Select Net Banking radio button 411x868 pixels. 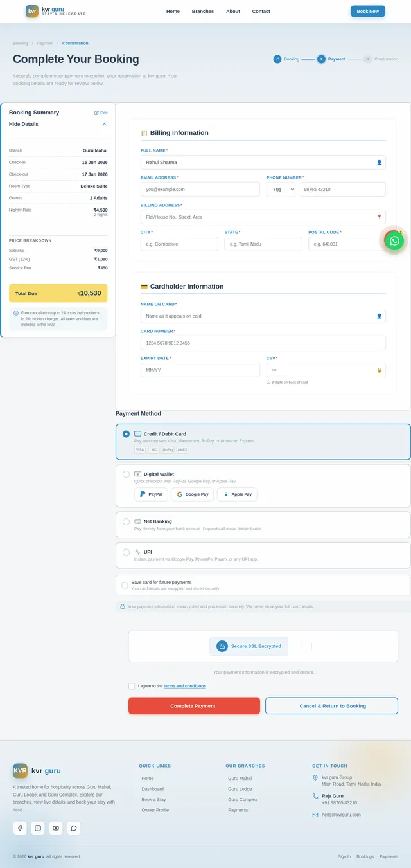click(x=126, y=521)
